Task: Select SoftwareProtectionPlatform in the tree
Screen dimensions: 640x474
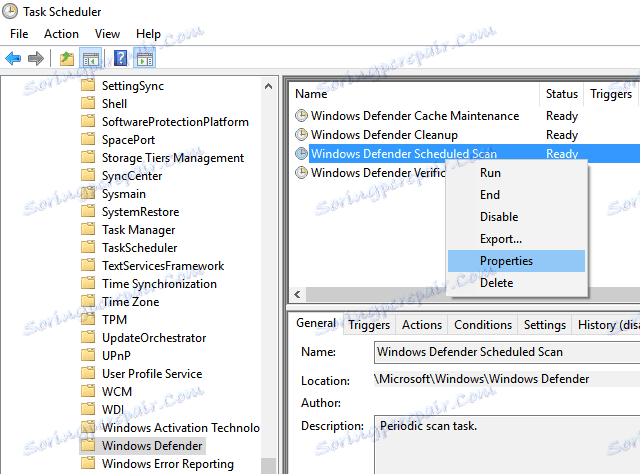Action: coord(175,122)
